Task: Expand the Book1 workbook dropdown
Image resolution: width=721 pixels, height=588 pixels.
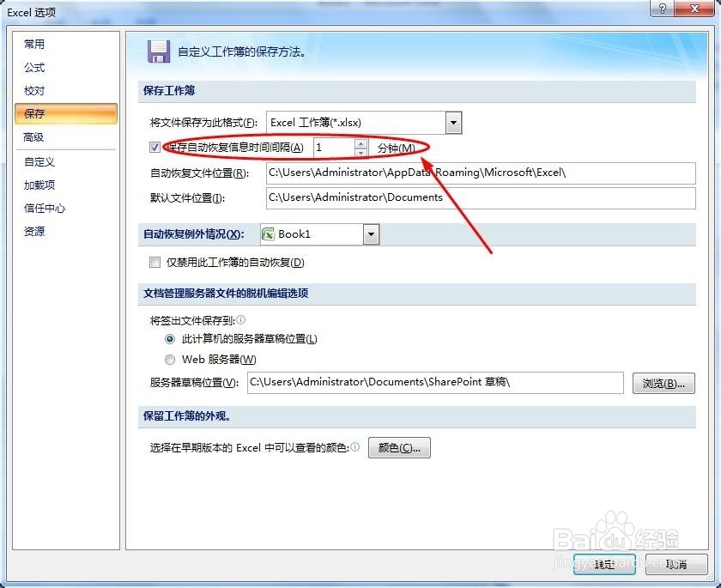Action: tap(371, 235)
